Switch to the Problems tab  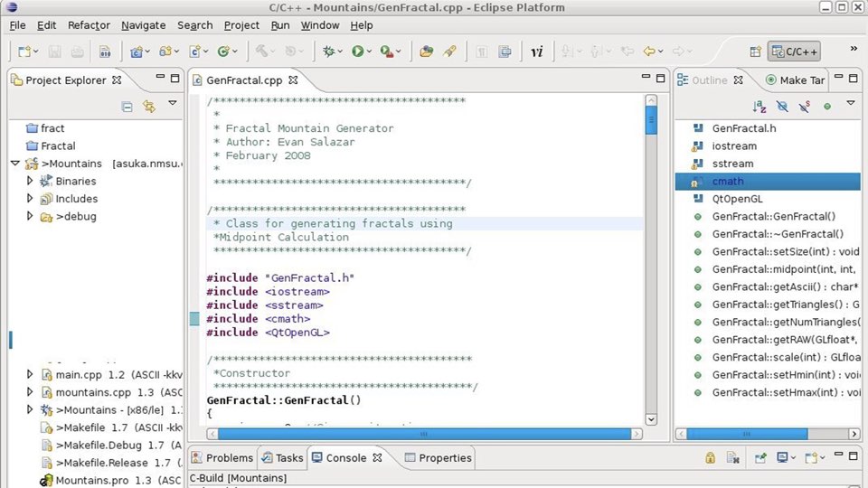point(222,457)
